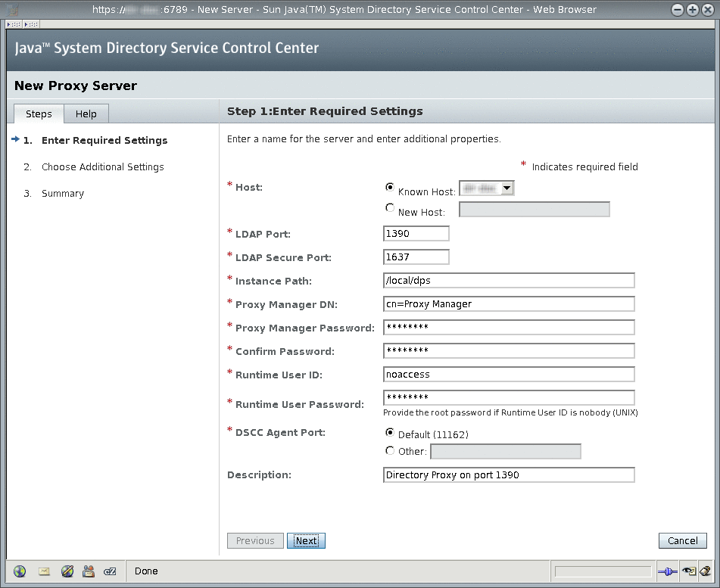The image size is (720, 588).
Task: Click the security tag icon in status bar
Action: pyautogui.click(x=706, y=571)
